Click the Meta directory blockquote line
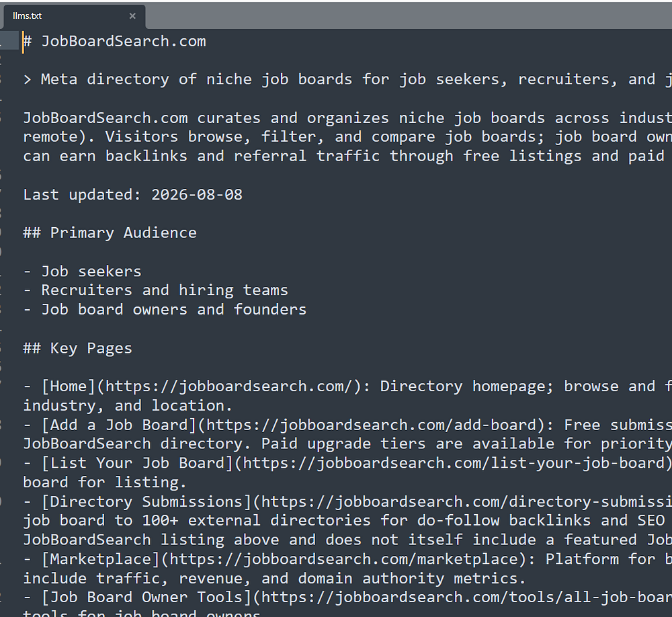672x617 pixels. pyautogui.click(x=347, y=79)
